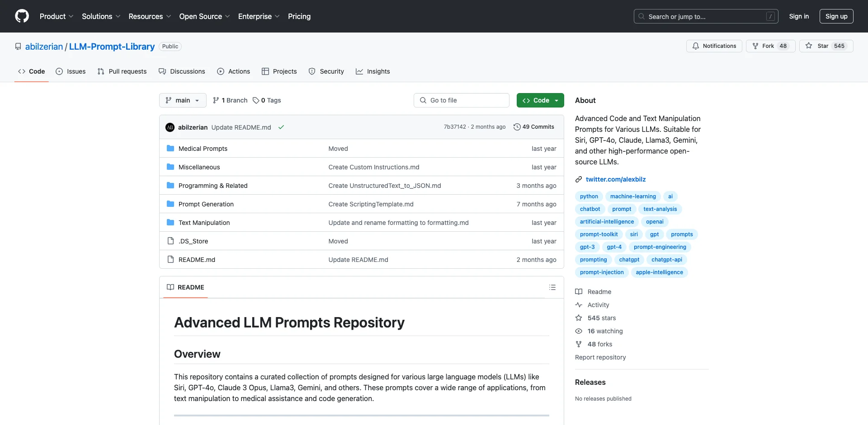Click the book icon beside Readme
This screenshot has width=868, height=425.
pyautogui.click(x=579, y=292)
